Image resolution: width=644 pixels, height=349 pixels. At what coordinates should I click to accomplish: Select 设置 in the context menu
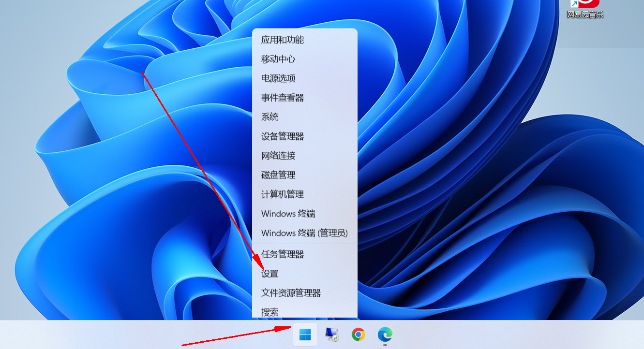(x=305, y=274)
